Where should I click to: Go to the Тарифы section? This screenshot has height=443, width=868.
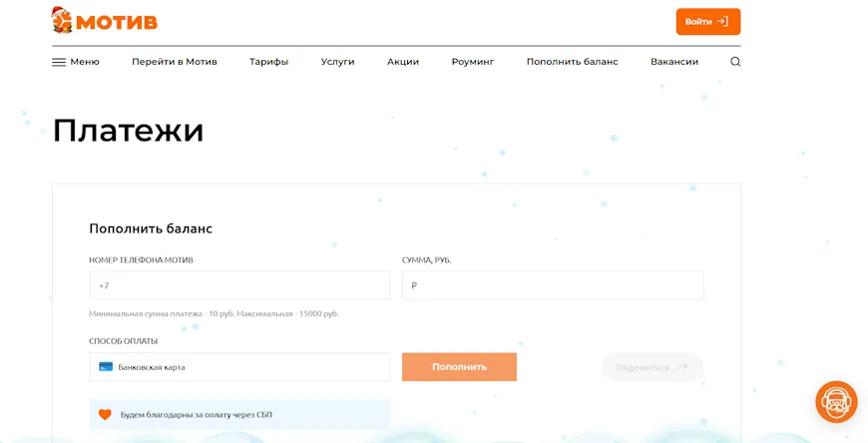[x=268, y=62]
